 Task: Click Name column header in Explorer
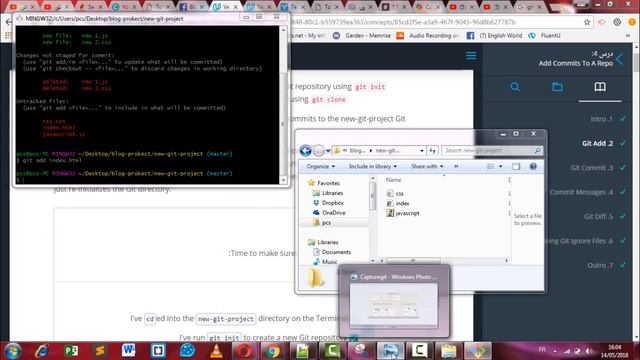[x=394, y=180]
